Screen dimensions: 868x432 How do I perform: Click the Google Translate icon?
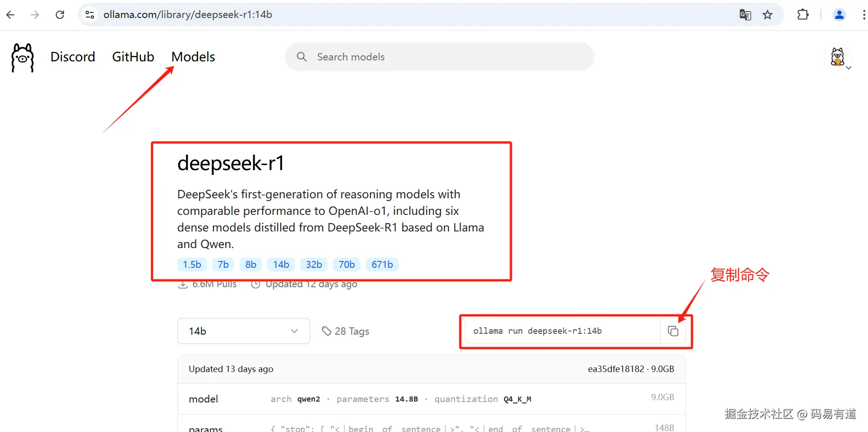point(745,15)
